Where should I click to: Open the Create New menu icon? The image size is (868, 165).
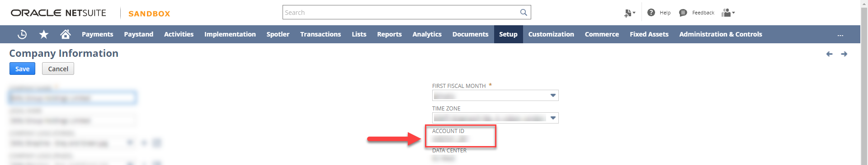pyautogui.click(x=630, y=13)
